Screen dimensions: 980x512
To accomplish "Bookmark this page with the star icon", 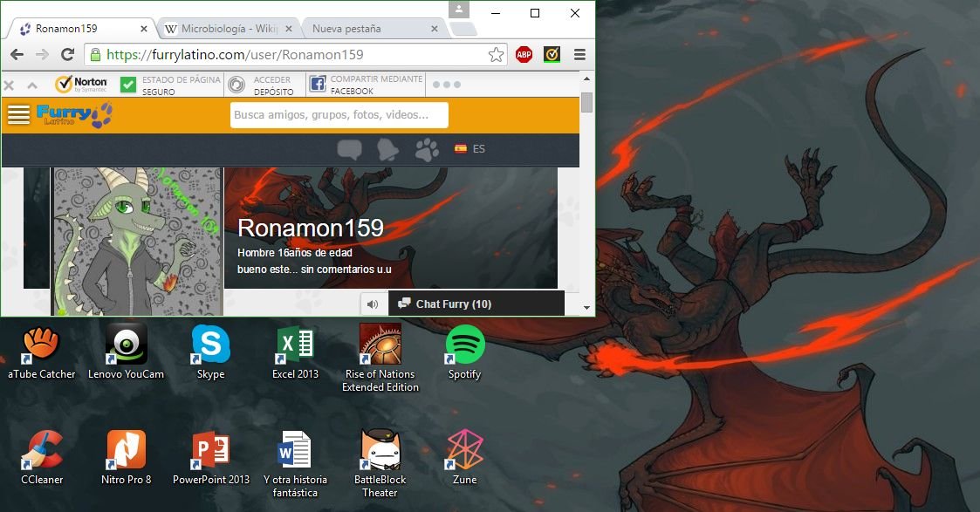I will click(x=496, y=55).
